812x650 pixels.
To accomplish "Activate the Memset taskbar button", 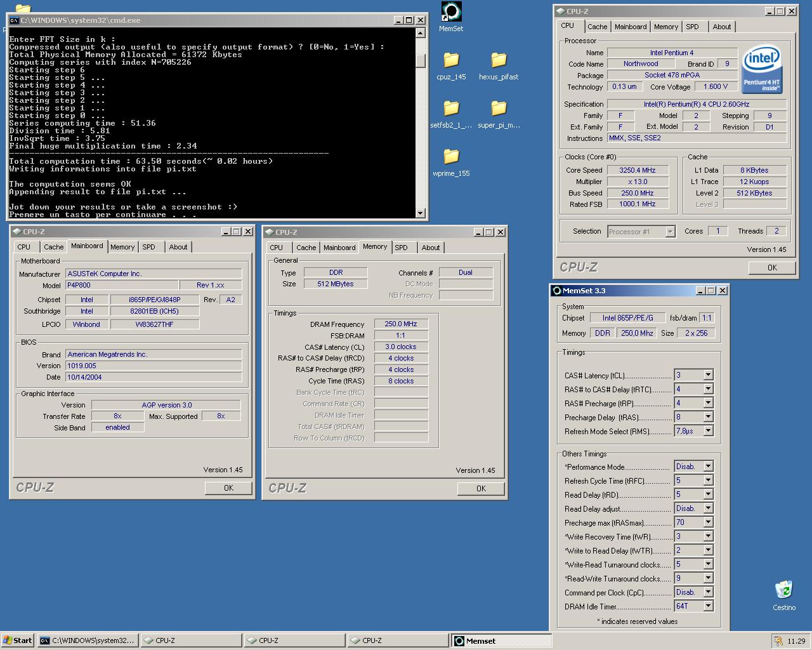I will click(x=501, y=640).
